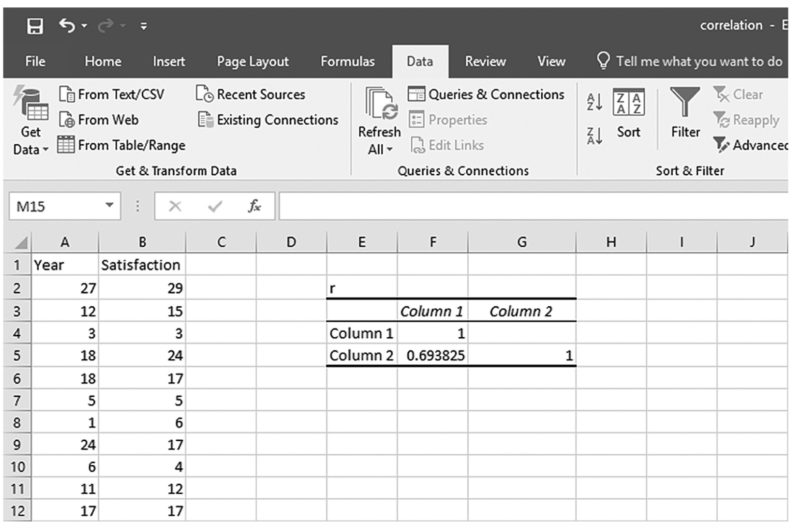793x532 pixels.
Task: Switch to the Home tab
Action: [x=103, y=61]
